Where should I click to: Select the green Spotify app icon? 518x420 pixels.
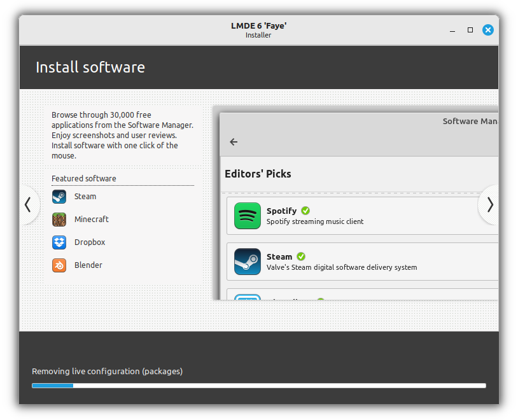pyautogui.click(x=247, y=216)
